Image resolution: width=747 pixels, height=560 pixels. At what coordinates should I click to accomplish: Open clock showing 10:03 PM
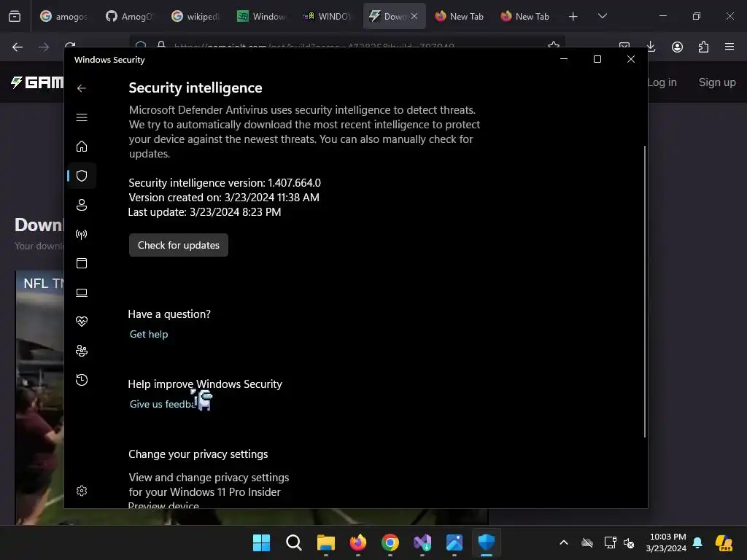(666, 542)
